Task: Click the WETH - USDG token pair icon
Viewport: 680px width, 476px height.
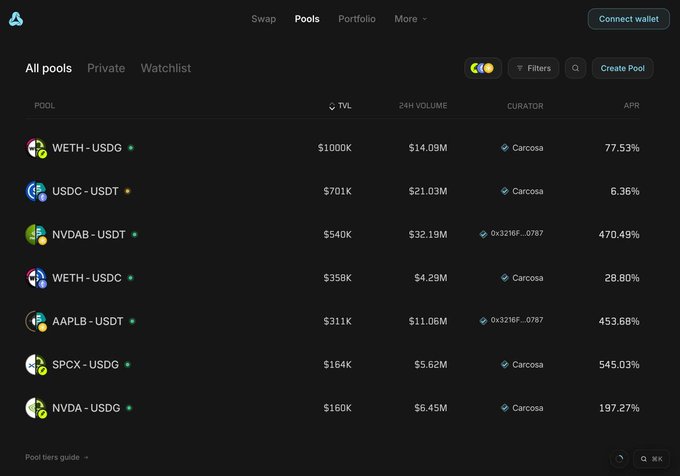Action: coord(36,148)
